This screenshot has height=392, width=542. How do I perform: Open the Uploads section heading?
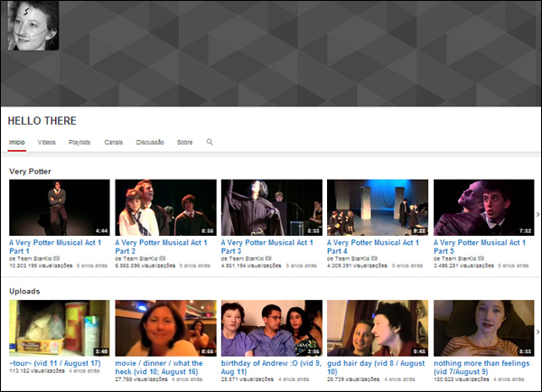click(x=24, y=291)
